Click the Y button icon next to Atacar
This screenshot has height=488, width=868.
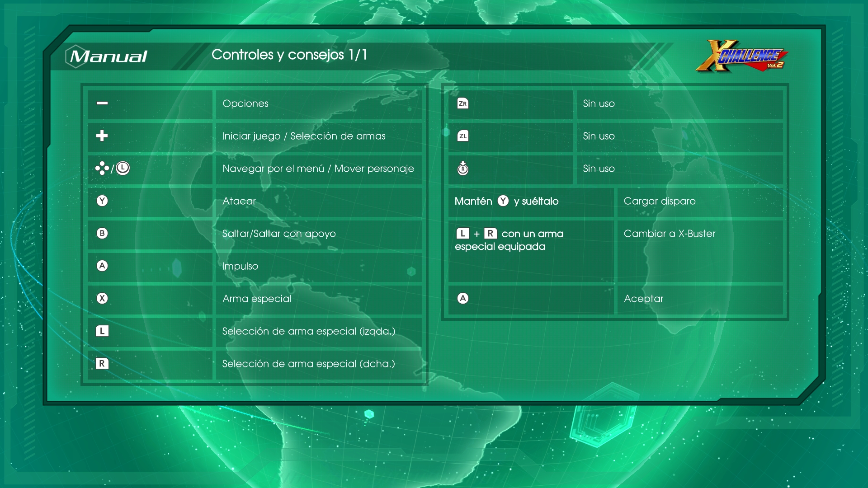102,201
